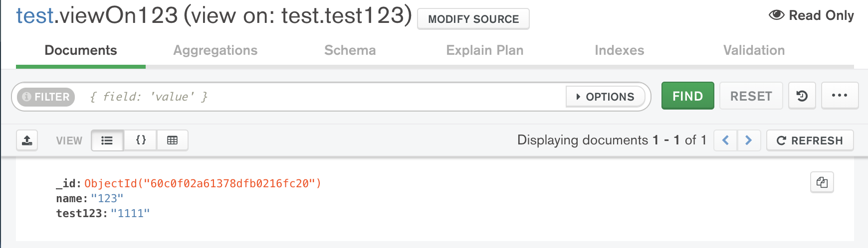Click the filter info icon

[x=27, y=97]
